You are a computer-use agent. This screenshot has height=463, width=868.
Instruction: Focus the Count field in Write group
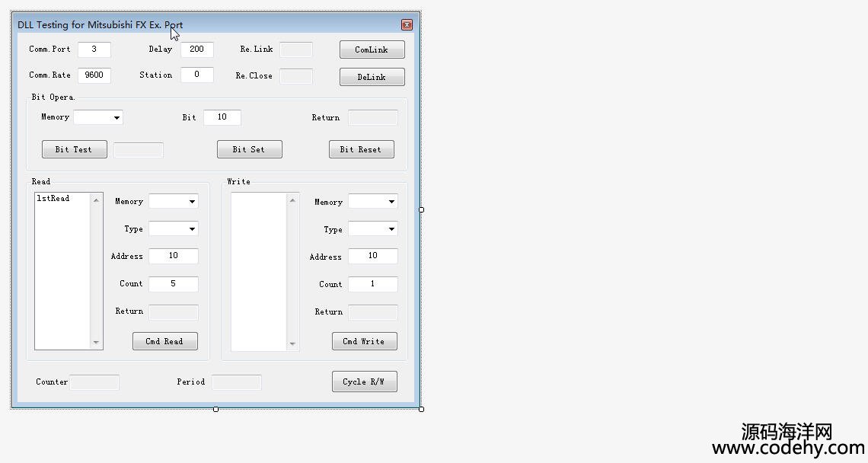[x=372, y=284]
